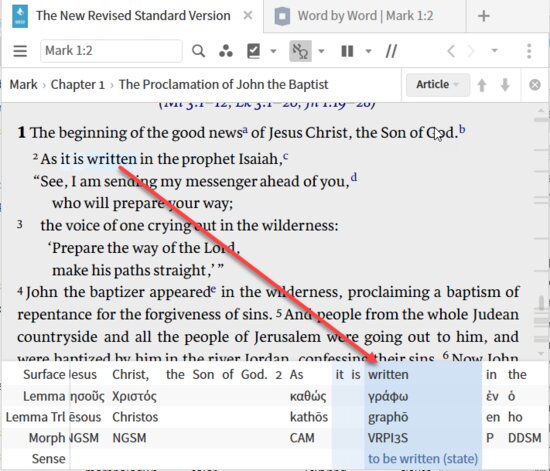Click the verse 1 number

[22, 133]
